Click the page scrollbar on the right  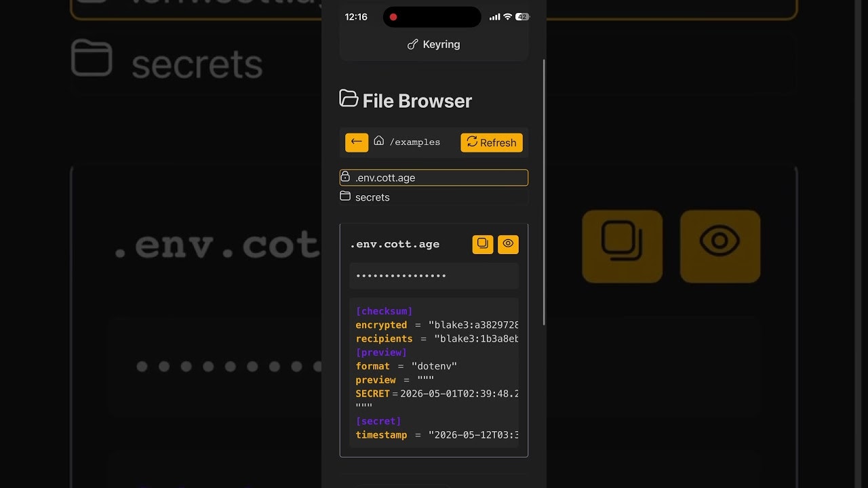[544, 192]
